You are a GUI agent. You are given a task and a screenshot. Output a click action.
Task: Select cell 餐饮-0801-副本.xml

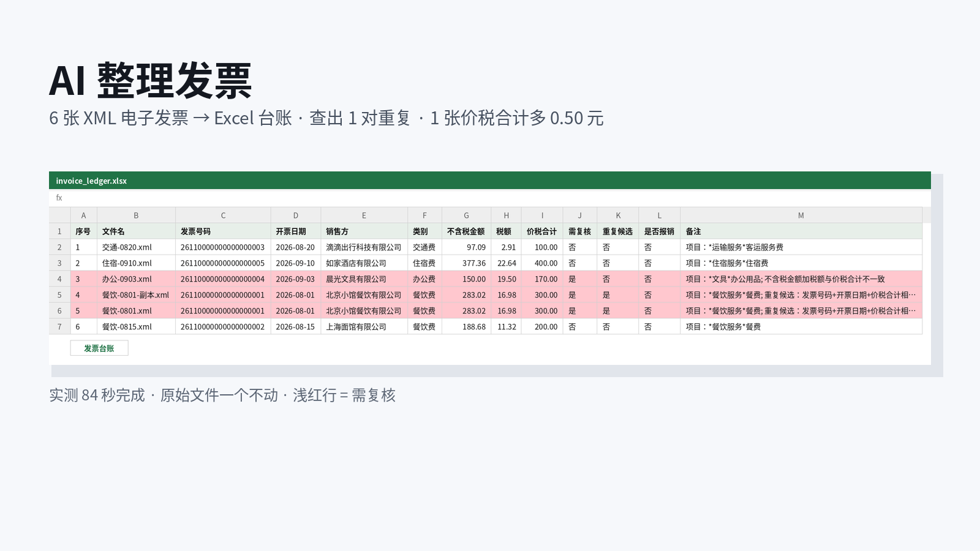point(137,295)
